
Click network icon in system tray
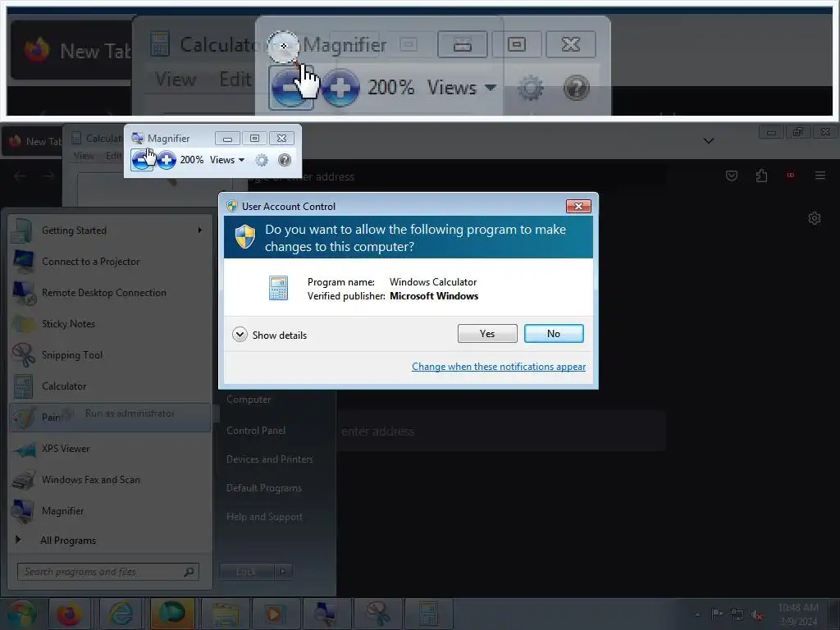pyautogui.click(x=737, y=614)
